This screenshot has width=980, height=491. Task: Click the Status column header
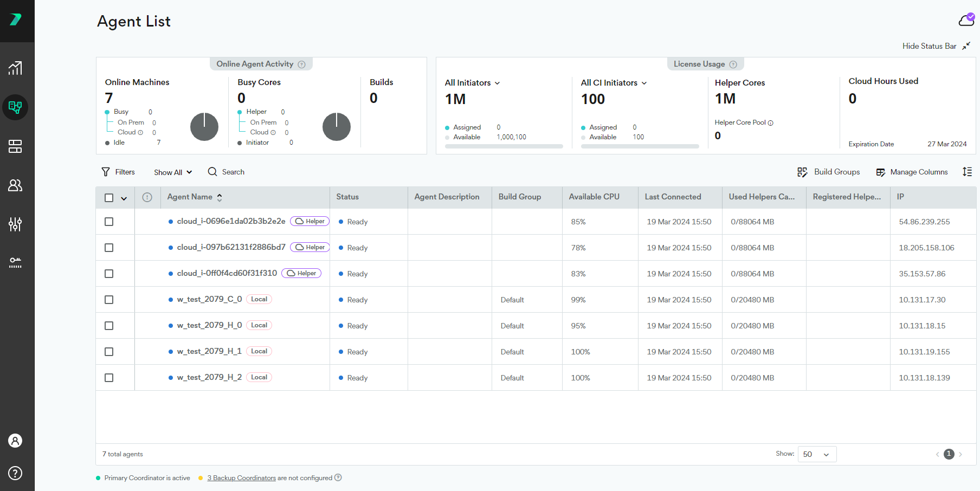347,197
